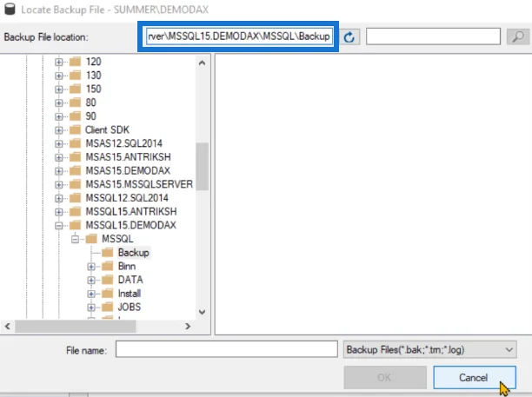Click the File name input field
The width and height of the screenshot is (532, 397).
point(227,349)
